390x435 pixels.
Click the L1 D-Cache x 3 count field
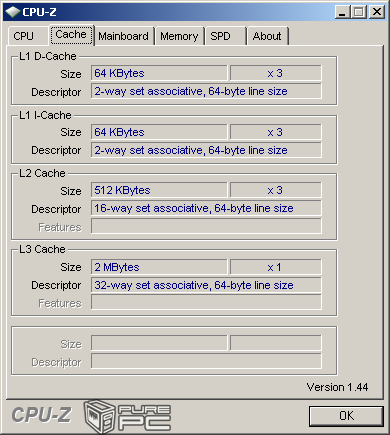pyautogui.click(x=276, y=73)
